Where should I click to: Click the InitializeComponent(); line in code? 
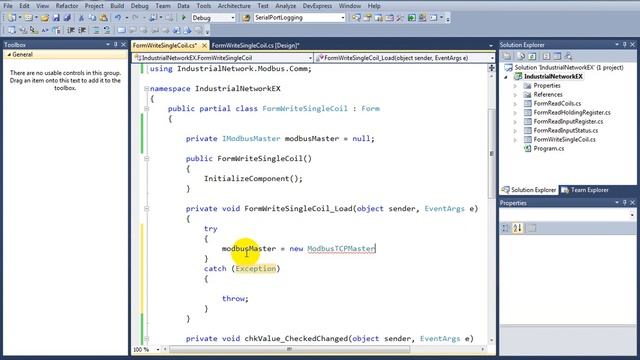pos(253,179)
